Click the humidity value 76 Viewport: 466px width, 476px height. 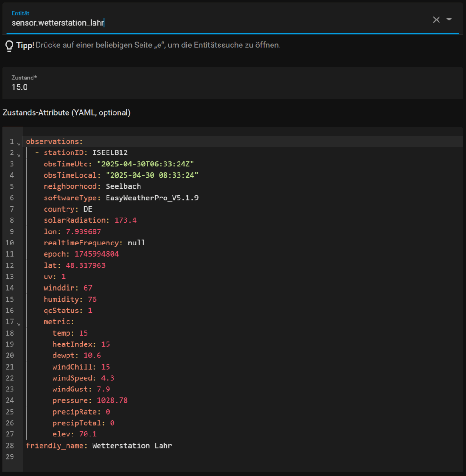(x=92, y=299)
